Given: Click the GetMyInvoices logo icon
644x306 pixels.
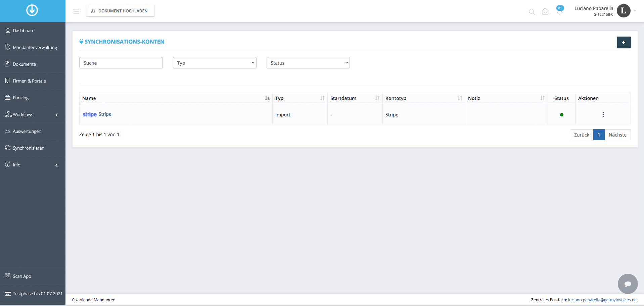Looking at the screenshot, I should [x=32, y=10].
